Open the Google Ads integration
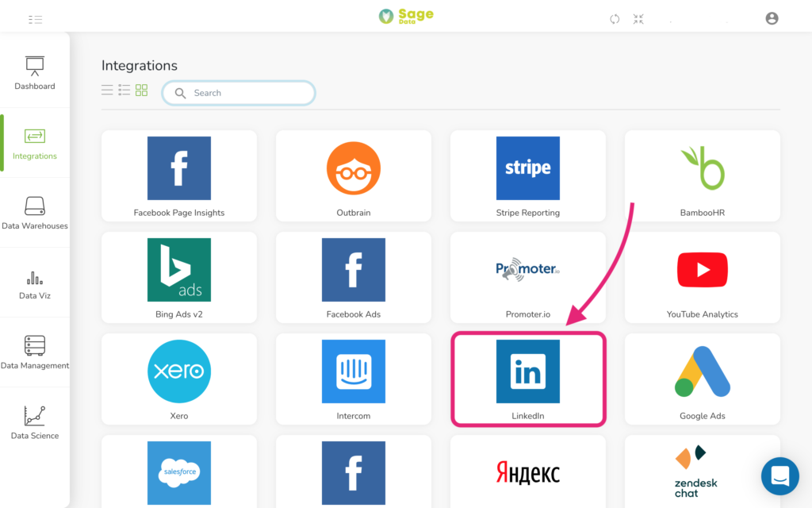This screenshot has width=812, height=508. (703, 379)
